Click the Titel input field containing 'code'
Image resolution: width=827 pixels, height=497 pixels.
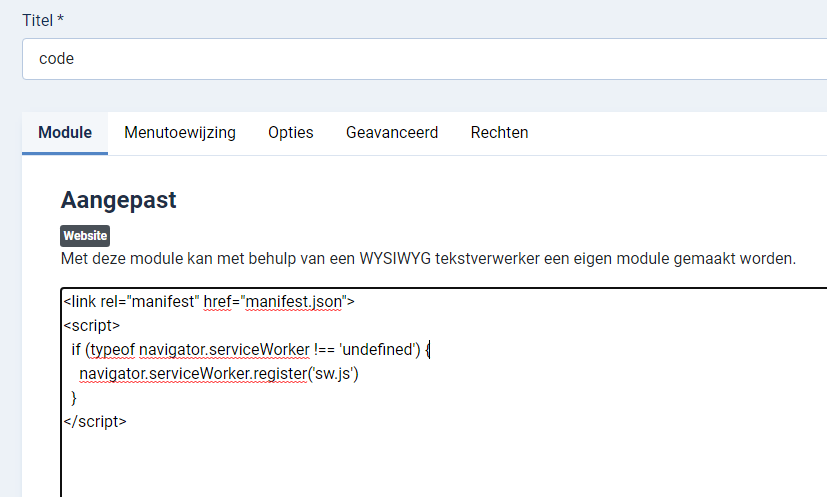click(425, 59)
